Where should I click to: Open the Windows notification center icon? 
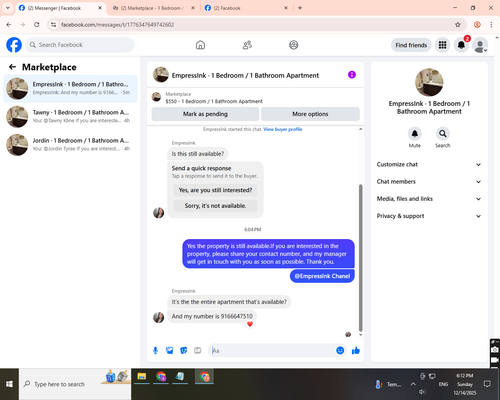(487, 384)
